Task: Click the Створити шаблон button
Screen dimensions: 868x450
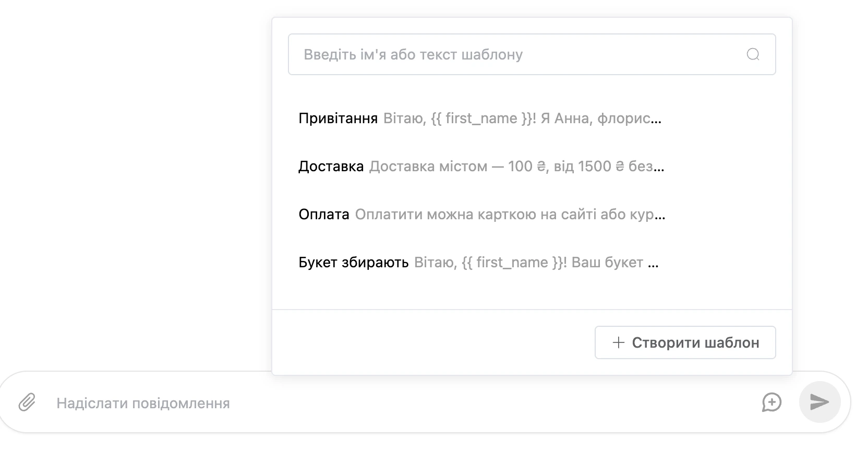Action: tap(685, 342)
